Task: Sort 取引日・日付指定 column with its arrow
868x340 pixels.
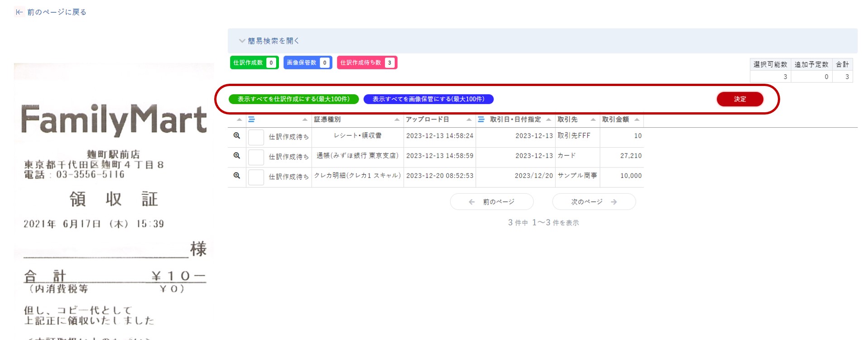Action: (x=548, y=120)
